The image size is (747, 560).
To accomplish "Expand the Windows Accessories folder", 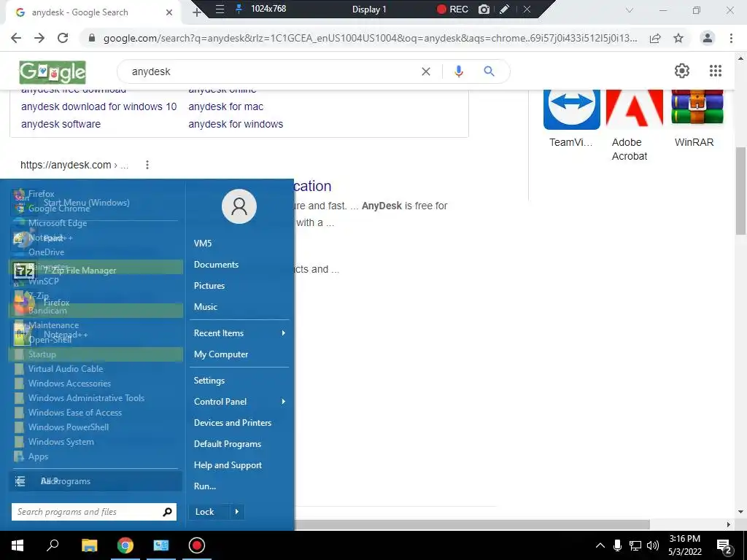I will coord(69,384).
